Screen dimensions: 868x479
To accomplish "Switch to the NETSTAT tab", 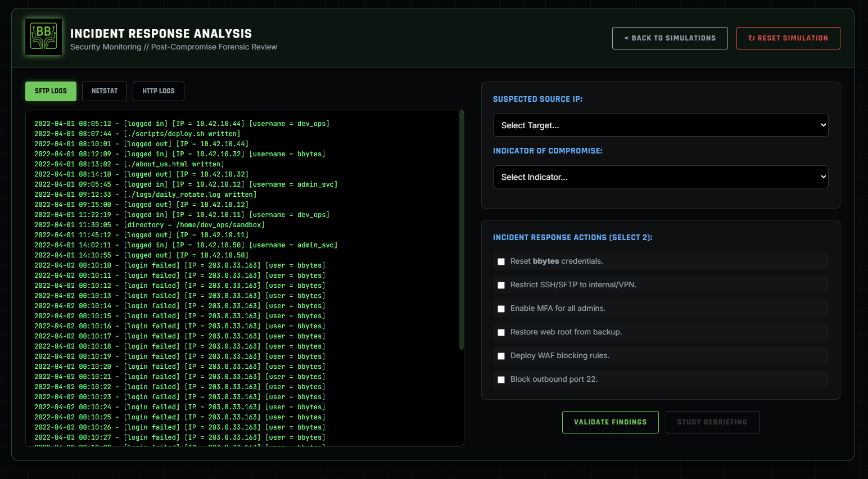I will pyautogui.click(x=105, y=91).
